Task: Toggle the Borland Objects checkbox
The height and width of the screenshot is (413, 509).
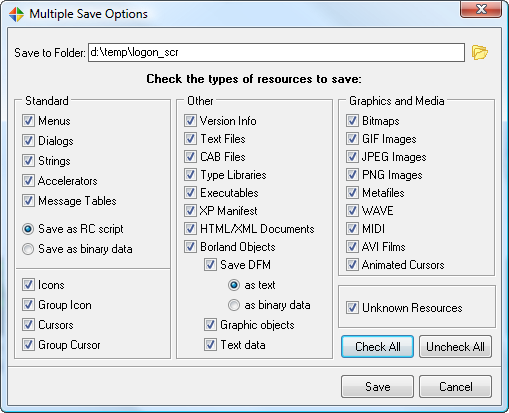Action: 190,247
